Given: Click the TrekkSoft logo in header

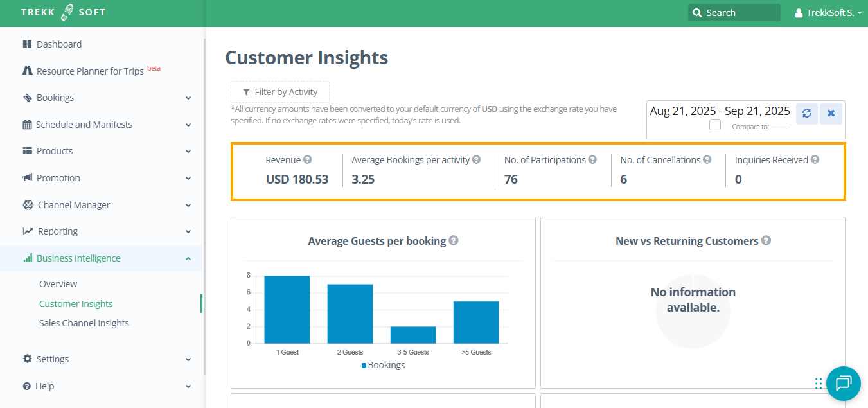Looking at the screenshot, I should click(x=63, y=13).
